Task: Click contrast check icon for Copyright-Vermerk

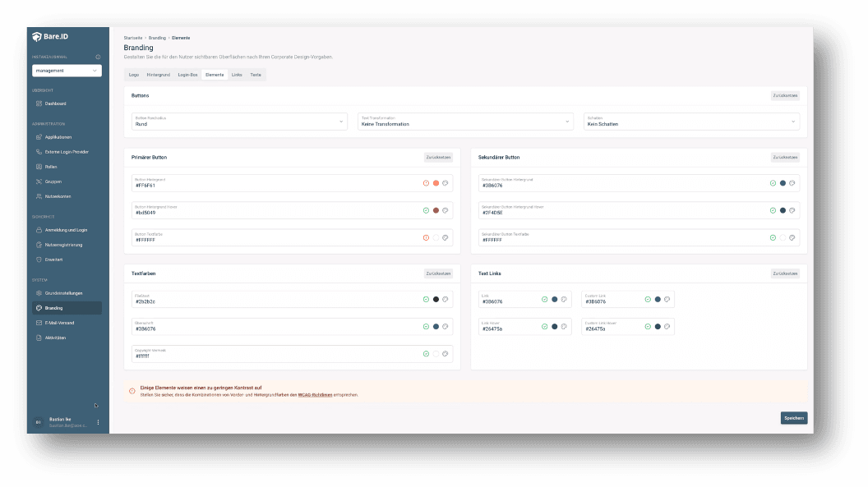Action: [427, 354]
